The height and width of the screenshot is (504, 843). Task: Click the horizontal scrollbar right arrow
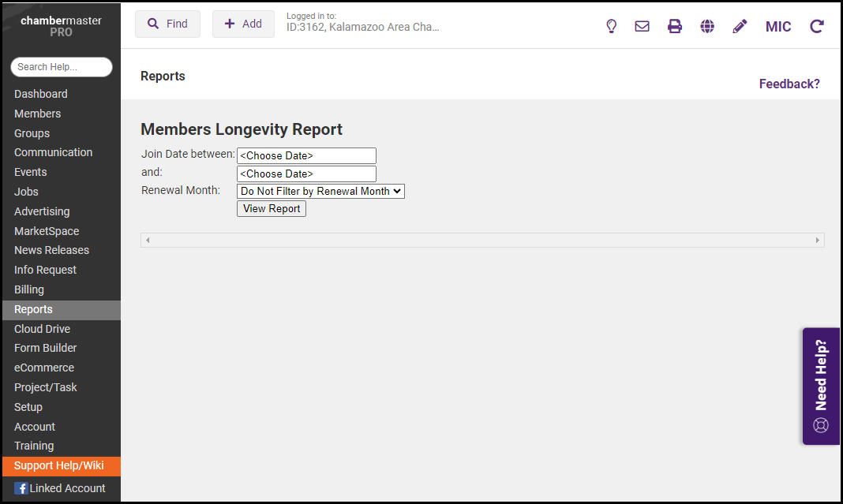tap(817, 240)
